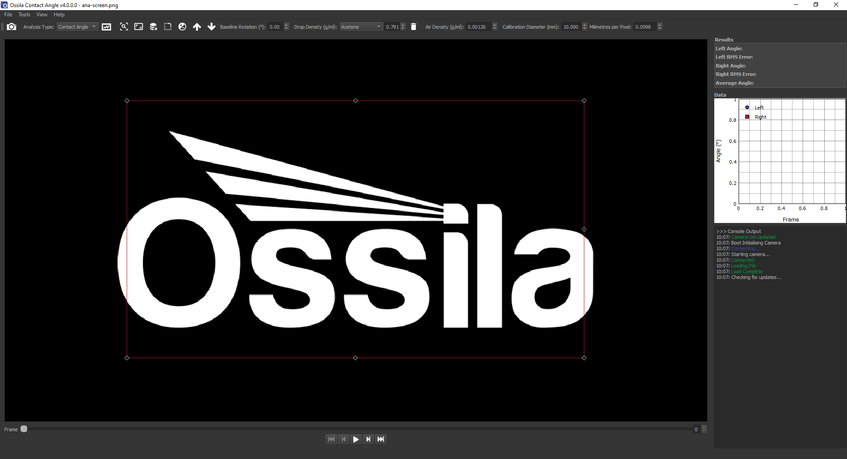The image size is (847, 459).
Task: Click the top-middle handle of red selection box
Action: [x=355, y=100]
